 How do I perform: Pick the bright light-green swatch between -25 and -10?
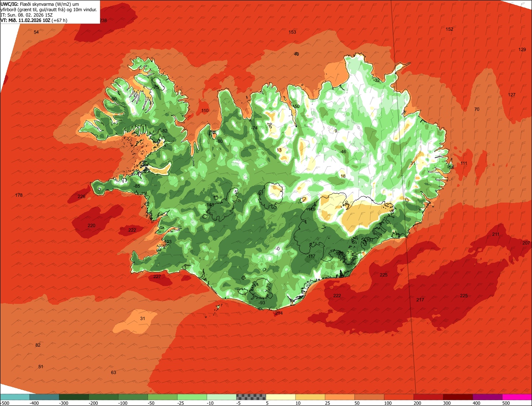192,397
